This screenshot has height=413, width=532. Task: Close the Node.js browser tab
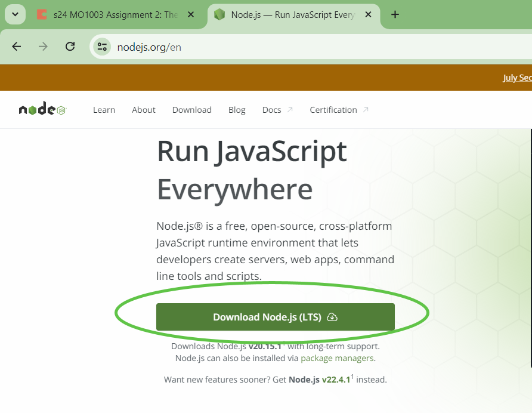tap(368, 14)
